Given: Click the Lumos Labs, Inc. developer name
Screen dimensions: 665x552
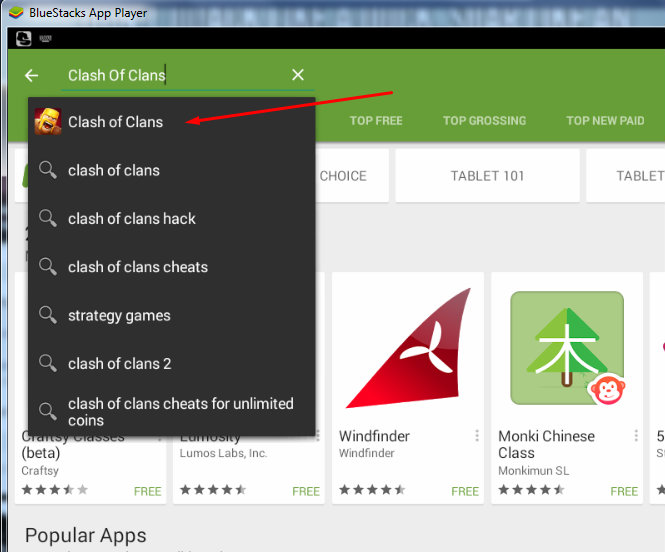Looking at the screenshot, I should point(223,453).
